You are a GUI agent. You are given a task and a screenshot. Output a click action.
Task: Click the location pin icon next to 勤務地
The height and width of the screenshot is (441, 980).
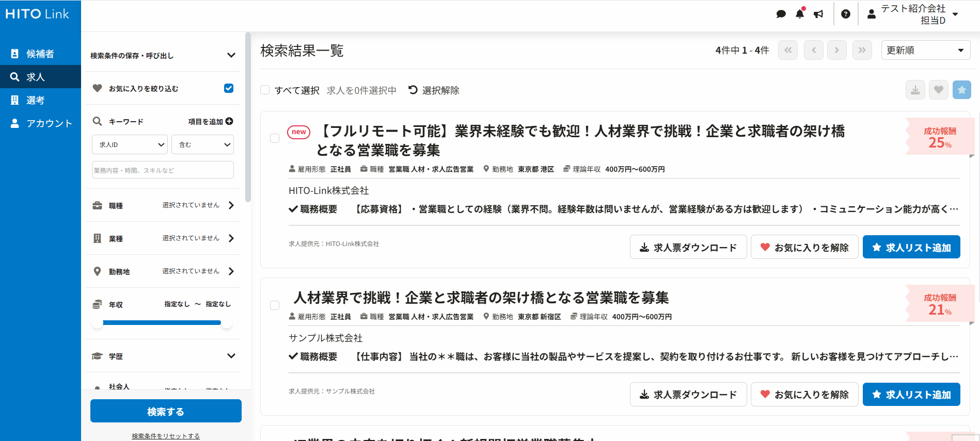point(97,271)
